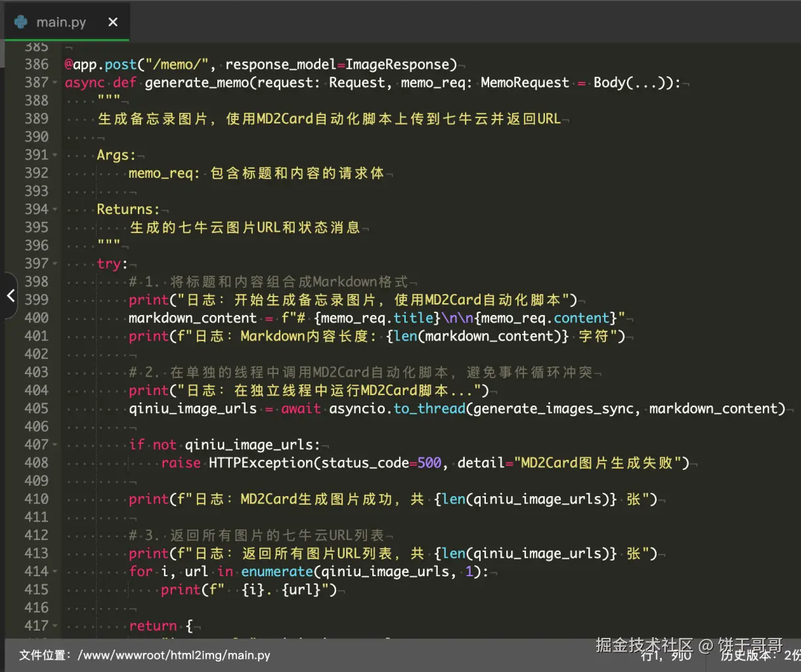The height and width of the screenshot is (672, 801).
Task: Click line number 416 in the gutter
Action: point(37,608)
